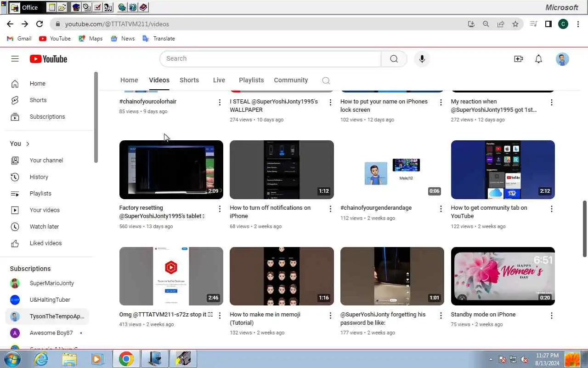
Task: Open the notifications bell
Action: 539,59
